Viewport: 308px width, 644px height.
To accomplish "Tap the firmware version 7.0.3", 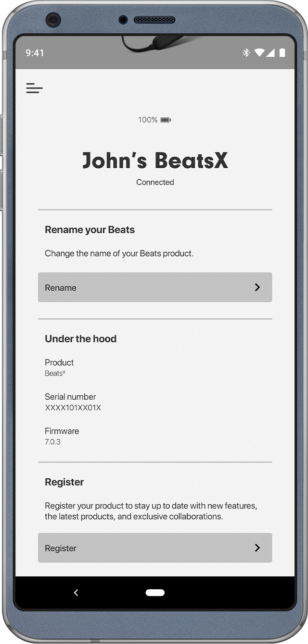I will 52,442.
